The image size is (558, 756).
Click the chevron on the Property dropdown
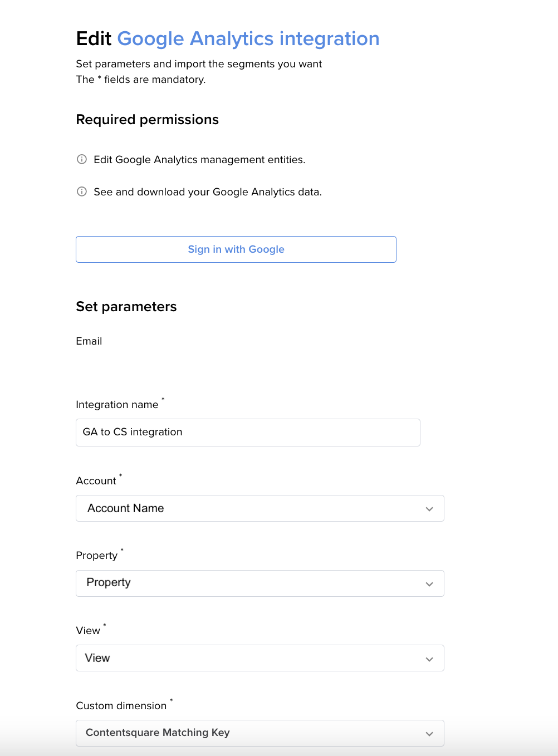point(429,583)
